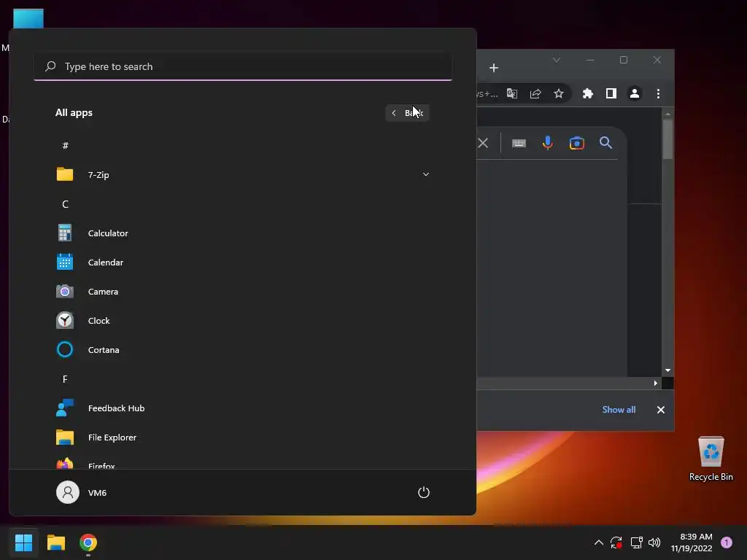The image size is (747, 560).
Task: Switch to Chrome on the taskbar
Action: click(88, 542)
